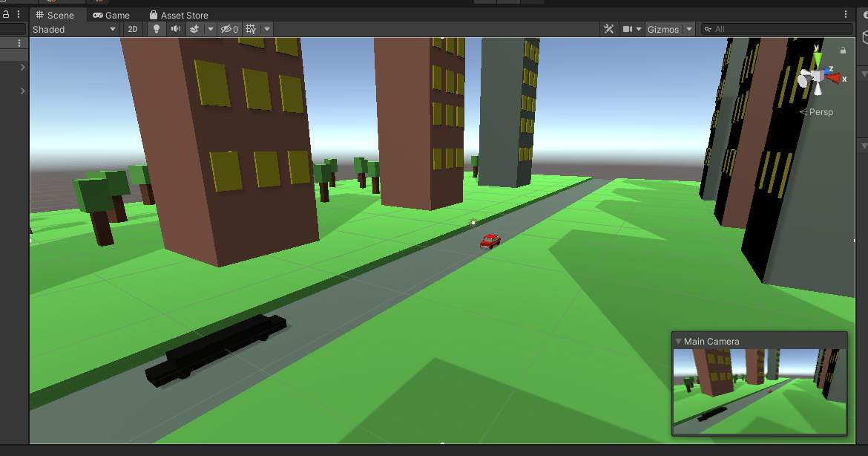Mute scene audio with the speaker icon
Screen dimensions: 868x456
coord(177,29)
